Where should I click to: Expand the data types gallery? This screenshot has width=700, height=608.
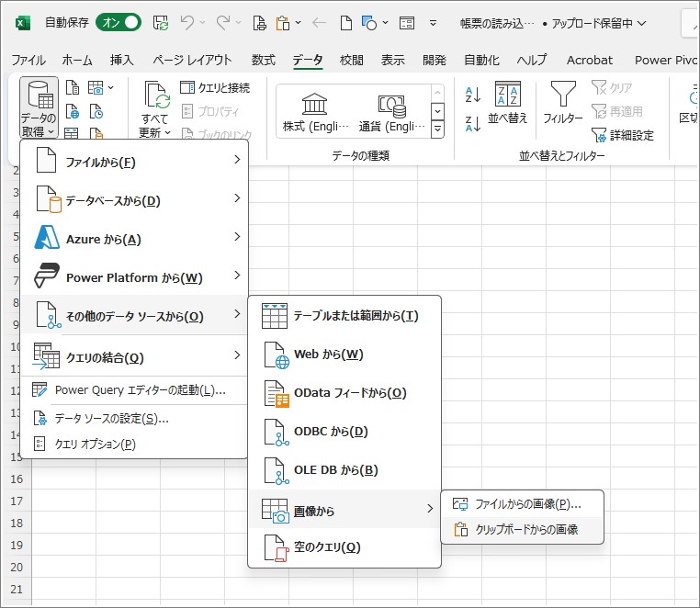pos(438,129)
